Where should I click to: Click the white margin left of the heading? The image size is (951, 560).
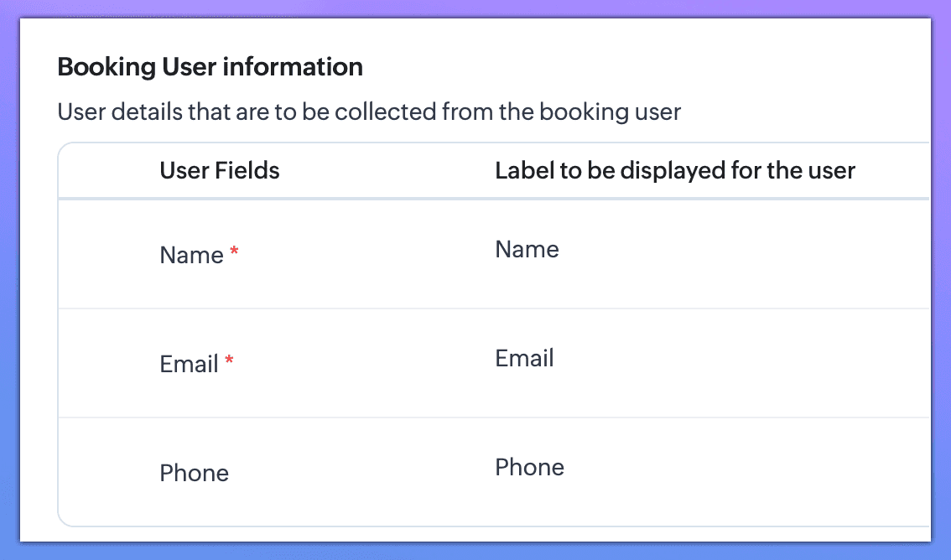pos(38,67)
